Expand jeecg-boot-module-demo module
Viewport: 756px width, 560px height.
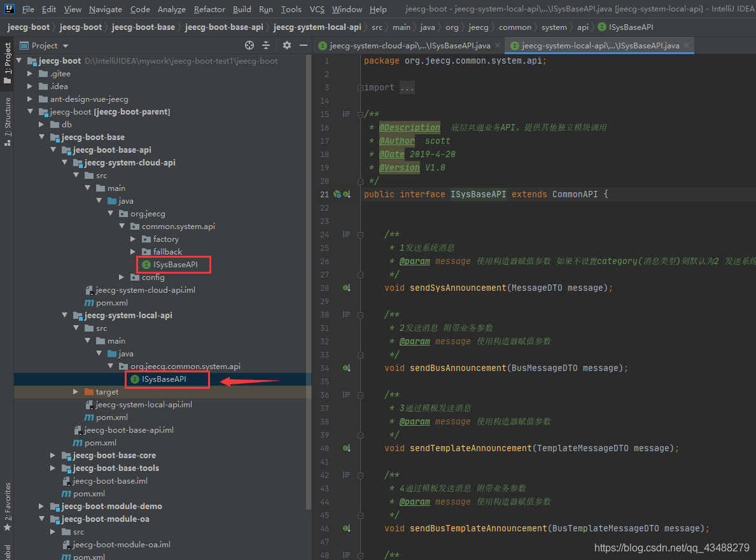(41, 507)
